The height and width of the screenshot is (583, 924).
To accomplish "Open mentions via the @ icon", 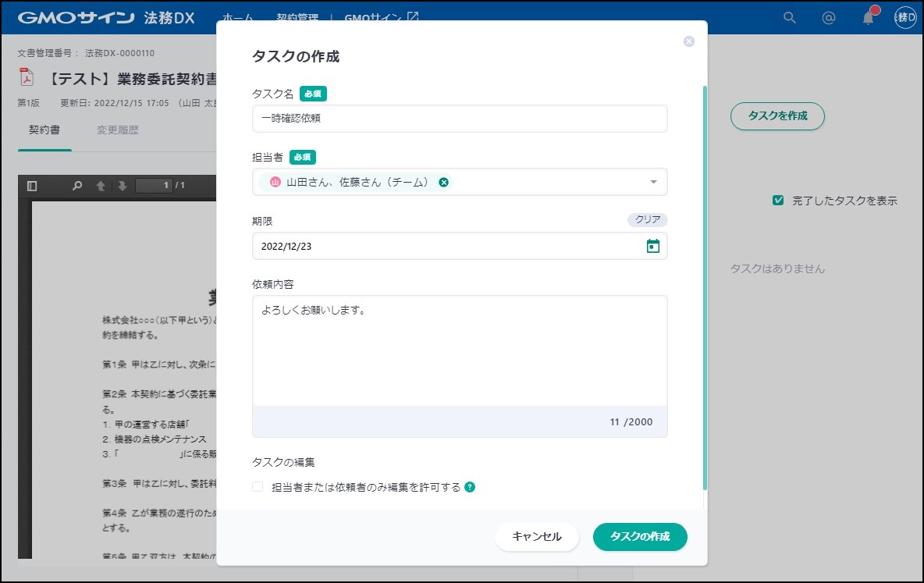I will pos(829,18).
